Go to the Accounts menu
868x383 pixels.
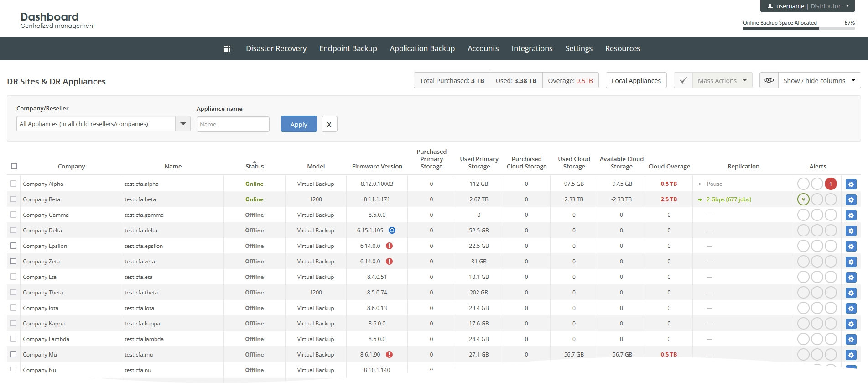(x=483, y=48)
